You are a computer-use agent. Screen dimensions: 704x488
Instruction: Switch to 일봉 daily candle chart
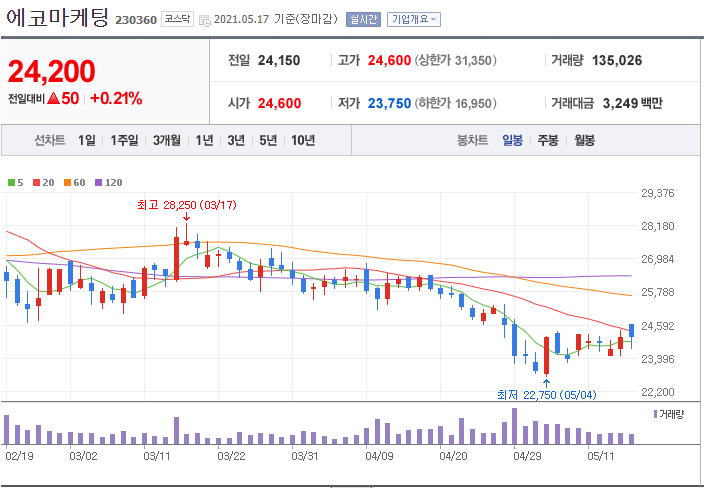tap(513, 141)
